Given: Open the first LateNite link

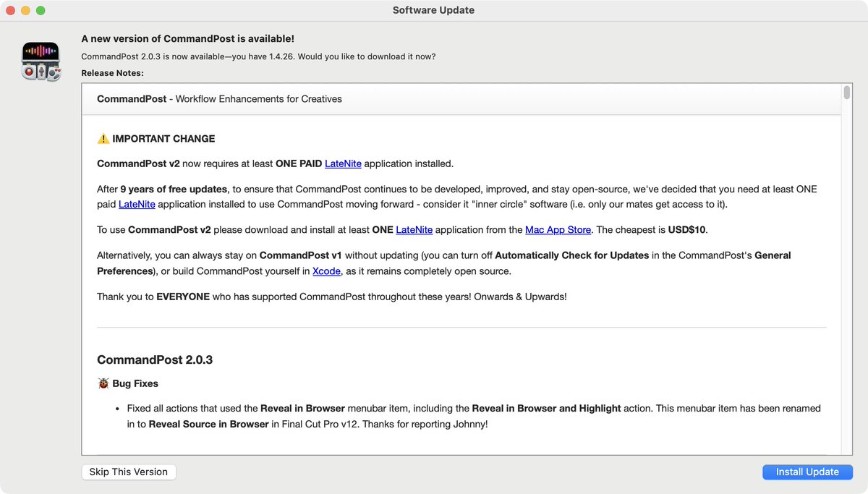Looking at the screenshot, I should pyautogui.click(x=342, y=163).
